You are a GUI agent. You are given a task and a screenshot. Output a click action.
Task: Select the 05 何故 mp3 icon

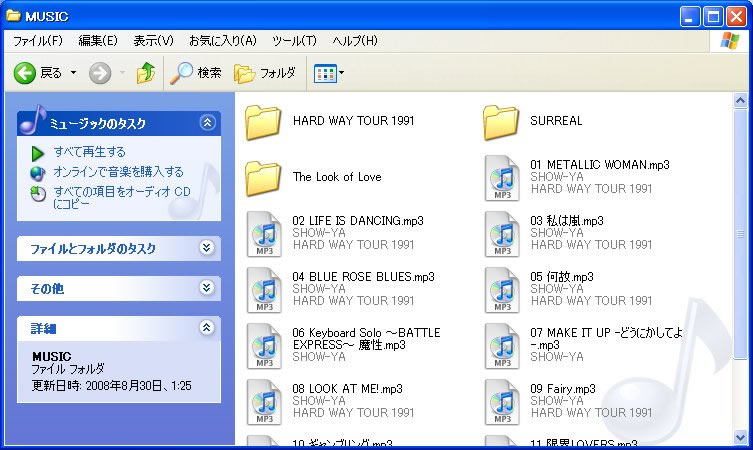(502, 290)
